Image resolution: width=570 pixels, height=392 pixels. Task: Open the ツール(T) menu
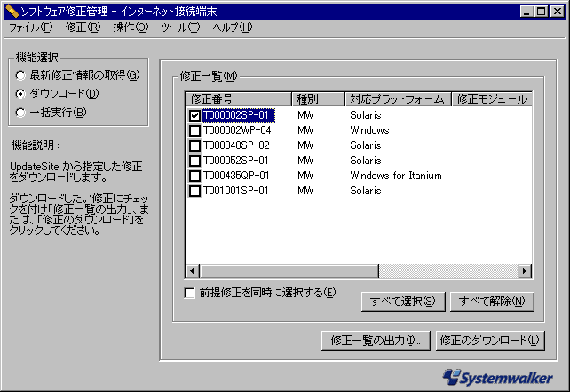180,27
